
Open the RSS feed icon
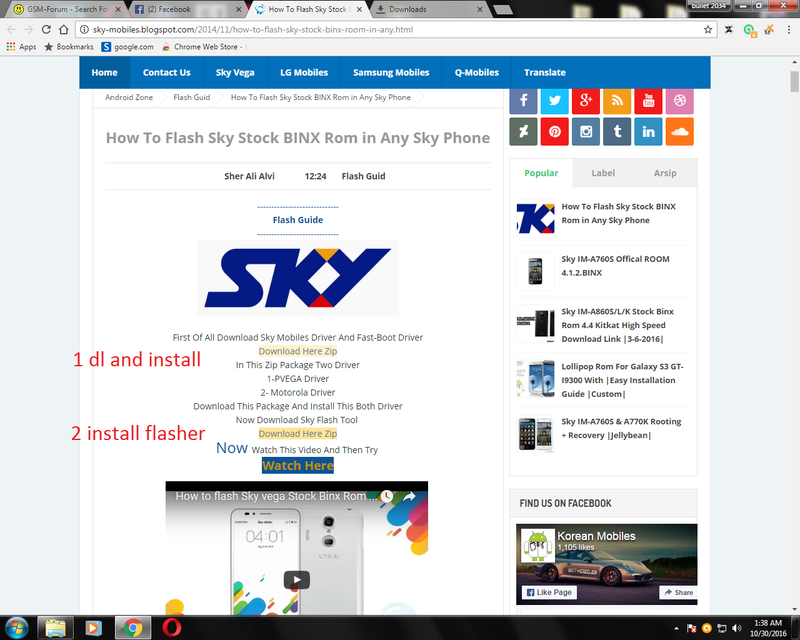click(x=617, y=101)
